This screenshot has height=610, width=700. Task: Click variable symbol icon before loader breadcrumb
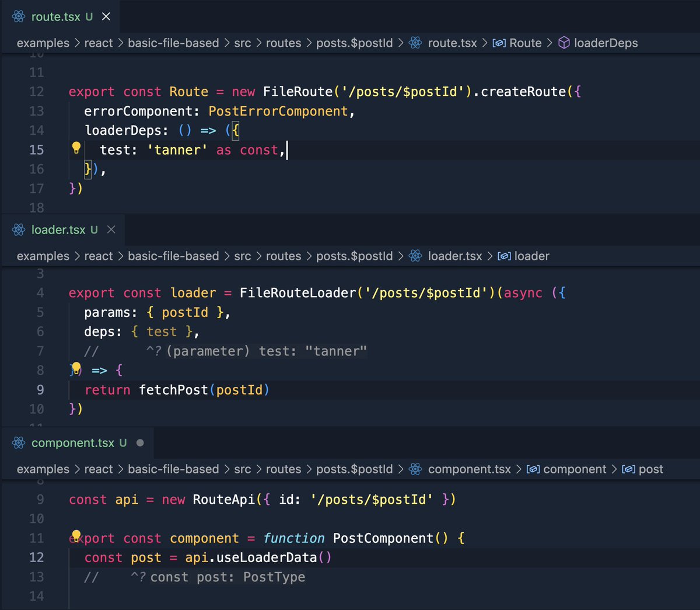[504, 256]
